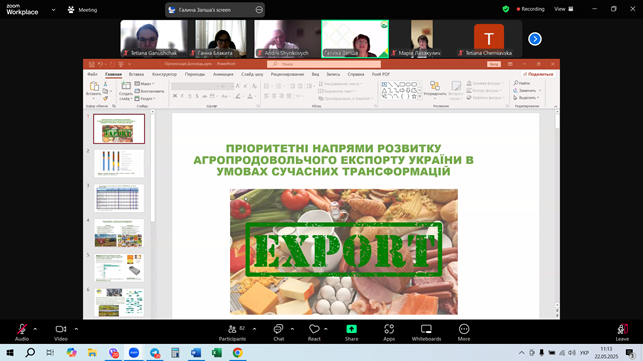Toggle the muted Audio microphone
Image resolution: width=643 pixels, height=361 pixels.
click(x=22, y=329)
